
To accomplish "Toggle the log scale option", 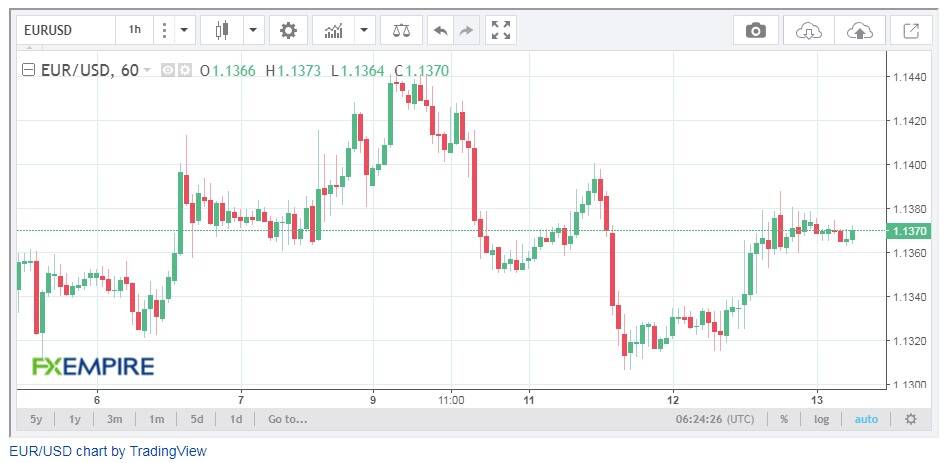I will (x=821, y=419).
